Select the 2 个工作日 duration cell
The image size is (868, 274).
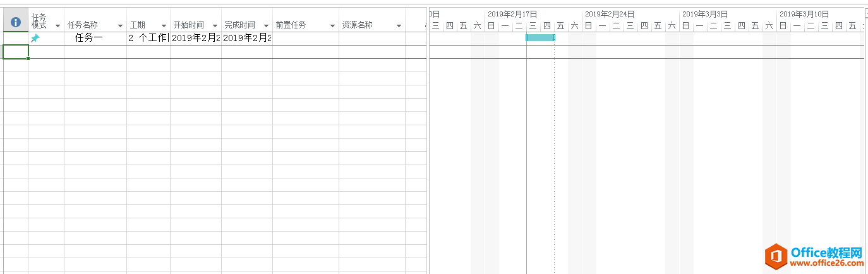(x=148, y=39)
